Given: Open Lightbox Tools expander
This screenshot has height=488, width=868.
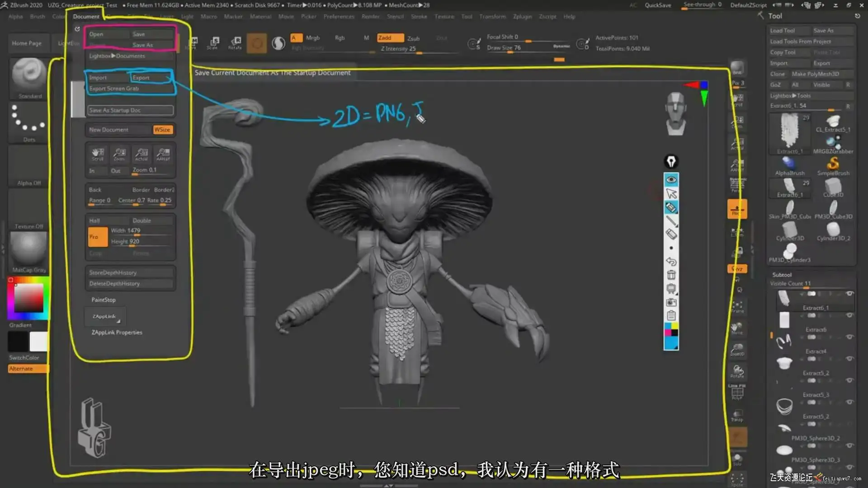Looking at the screenshot, I should pos(790,96).
